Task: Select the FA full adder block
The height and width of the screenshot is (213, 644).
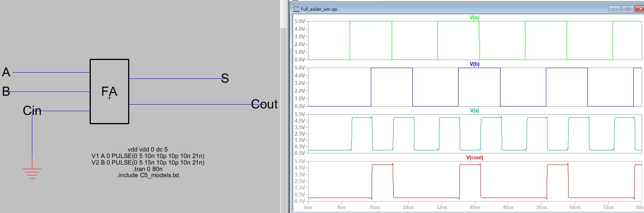Action: pyautogui.click(x=109, y=92)
